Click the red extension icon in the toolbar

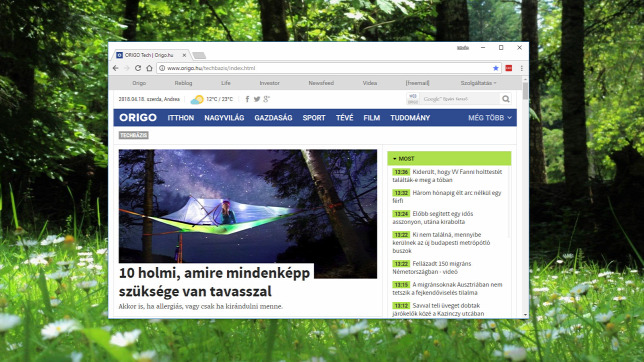click(x=509, y=68)
